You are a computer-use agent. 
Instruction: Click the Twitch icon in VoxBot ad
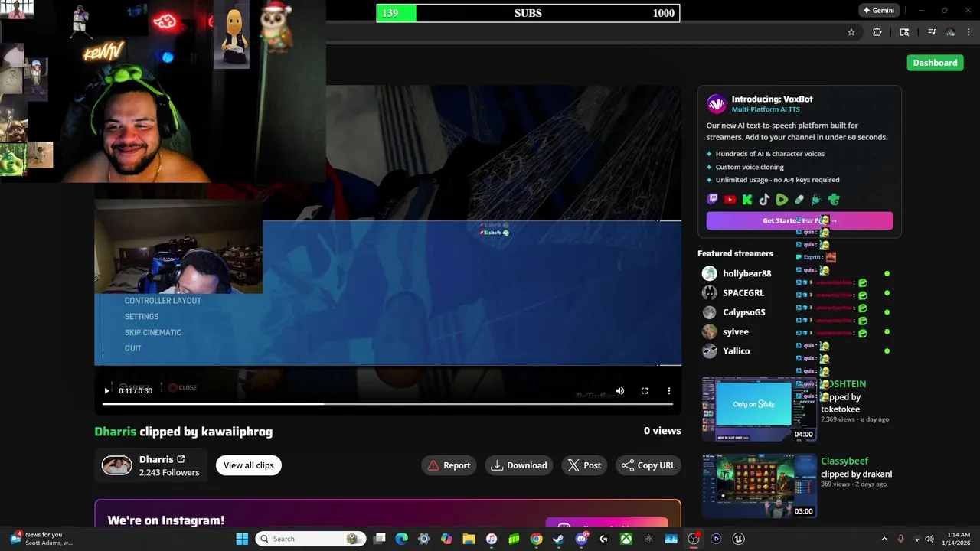713,200
